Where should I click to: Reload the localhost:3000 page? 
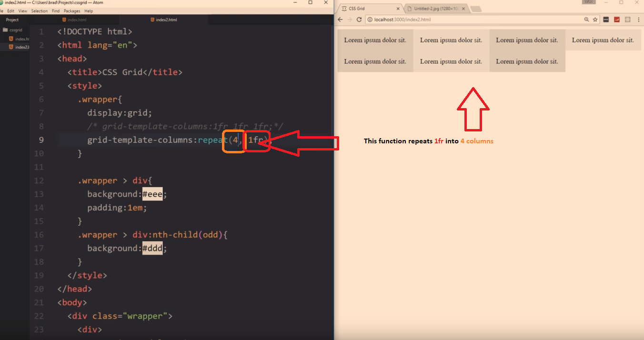point(359,20)
